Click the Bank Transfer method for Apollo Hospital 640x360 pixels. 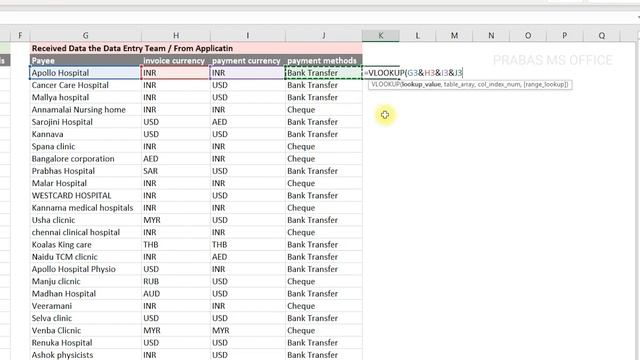323,73
